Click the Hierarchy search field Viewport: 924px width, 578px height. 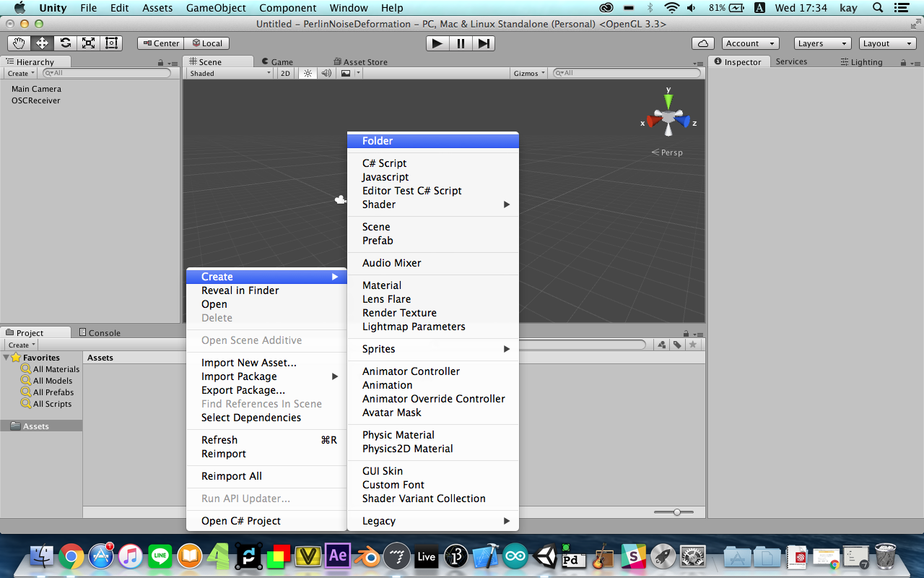click(107, 73)
